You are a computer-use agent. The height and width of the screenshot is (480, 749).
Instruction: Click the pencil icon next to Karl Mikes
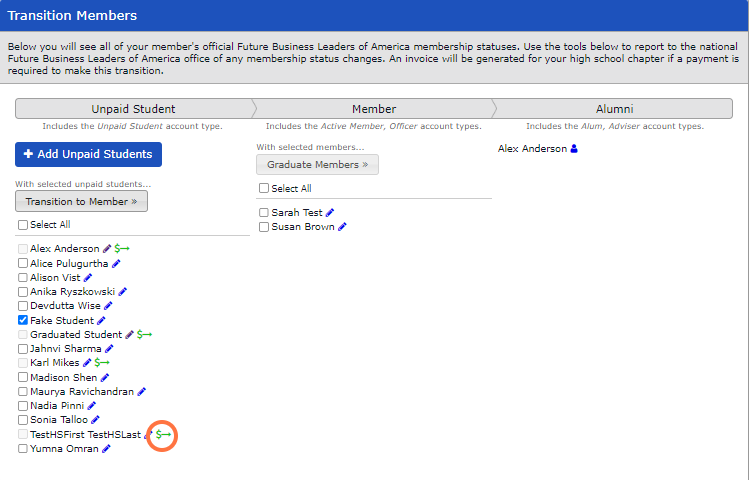87,363
